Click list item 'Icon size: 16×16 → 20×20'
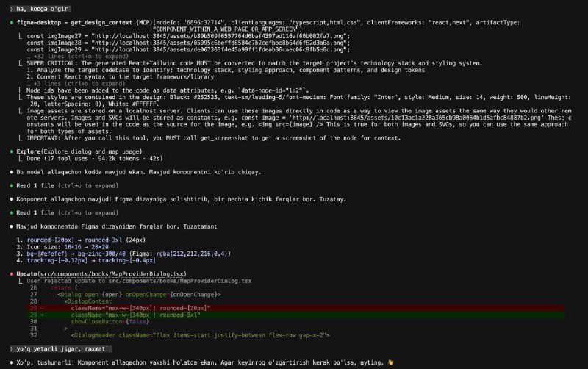 coord(62,247)
